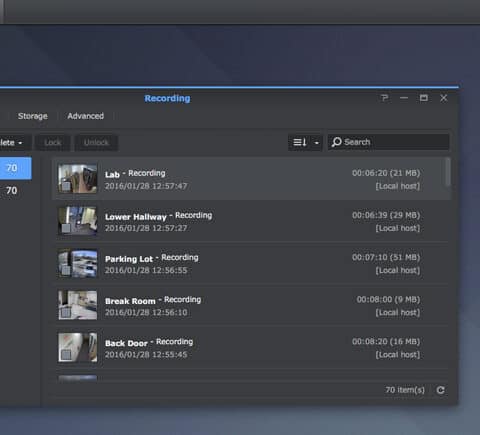Tick the checkbox on Back Door thumbnail
Screen dimensions: 480x435
(66, 355)
